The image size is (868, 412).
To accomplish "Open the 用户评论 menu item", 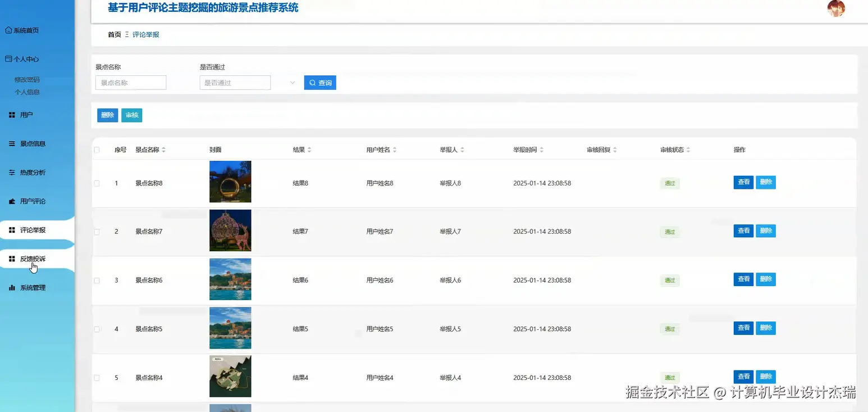I will 33,201.
